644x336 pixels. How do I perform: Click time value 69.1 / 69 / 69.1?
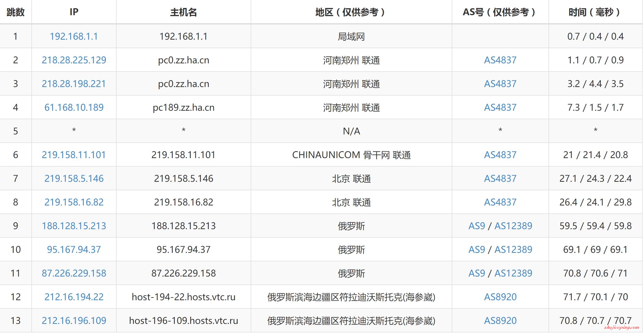[595, 249]
